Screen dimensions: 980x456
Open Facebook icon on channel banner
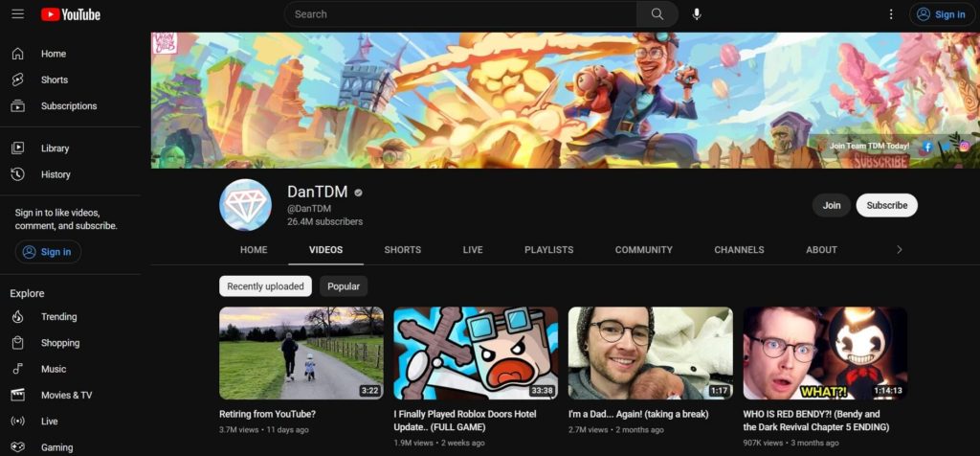point(927,147)
